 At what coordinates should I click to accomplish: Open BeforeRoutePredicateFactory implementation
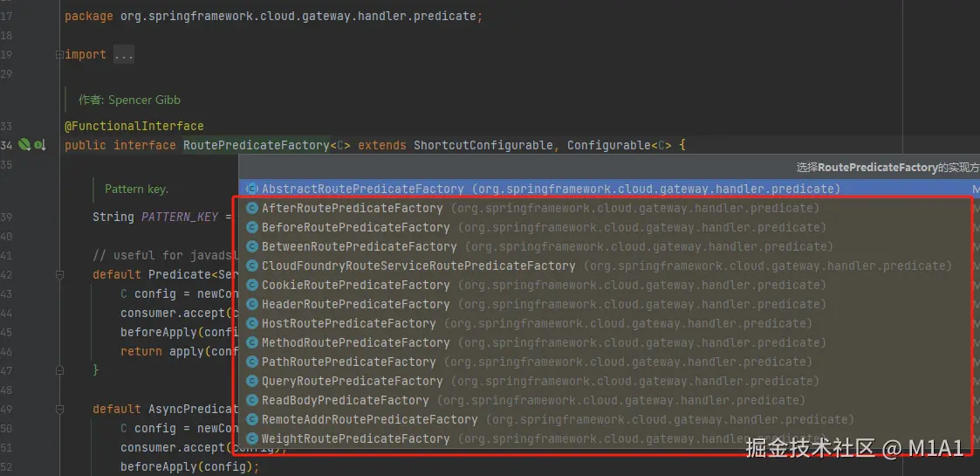609,227
